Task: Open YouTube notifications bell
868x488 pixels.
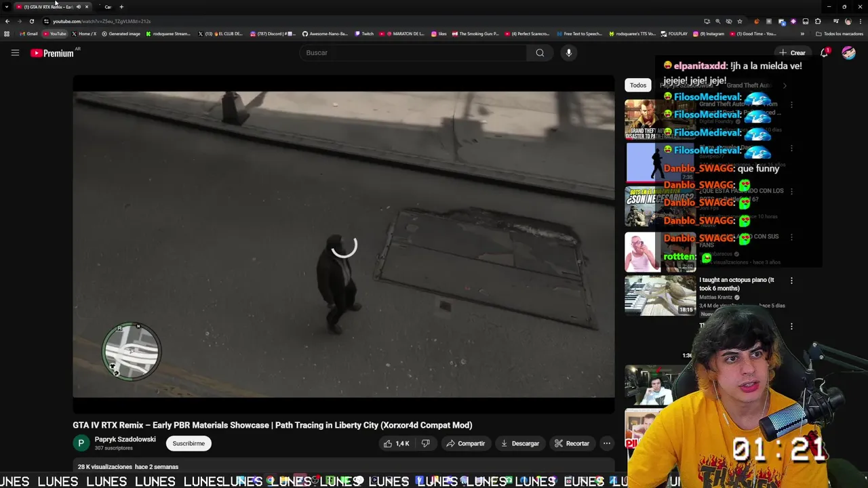Action: (825, 53)
